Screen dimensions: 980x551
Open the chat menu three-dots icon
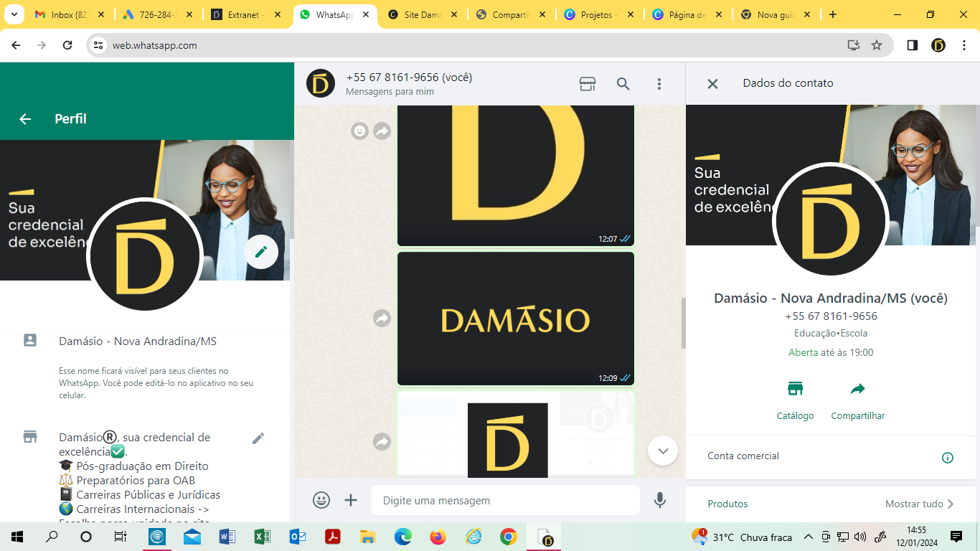659,84
